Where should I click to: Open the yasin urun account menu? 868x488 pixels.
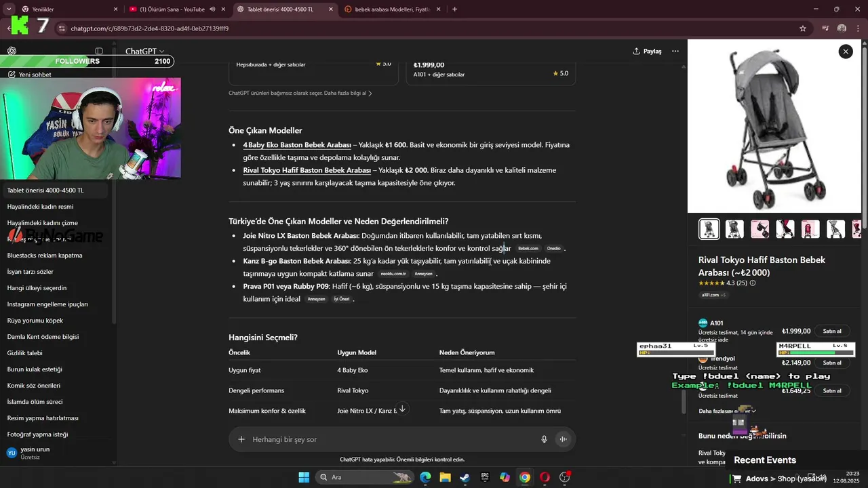[55, 453]
